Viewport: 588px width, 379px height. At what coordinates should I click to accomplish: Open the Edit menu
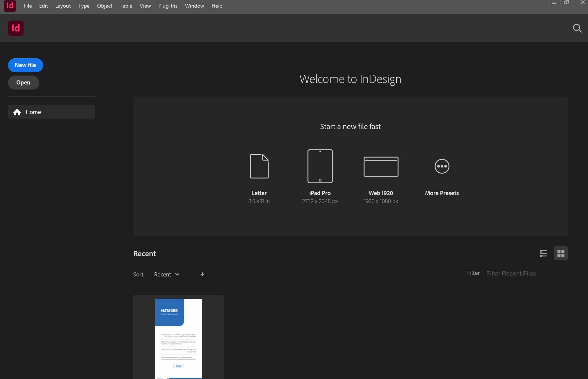click(43, 6)
